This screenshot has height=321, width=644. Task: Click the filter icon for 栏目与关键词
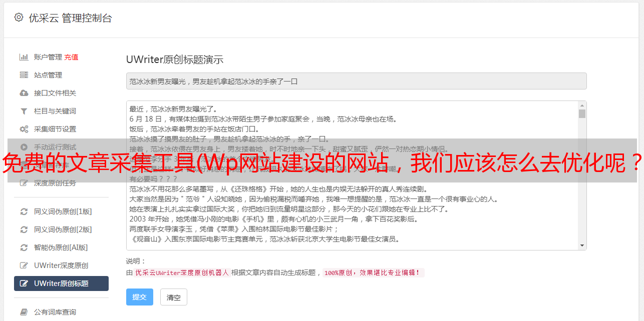[24, 111]
